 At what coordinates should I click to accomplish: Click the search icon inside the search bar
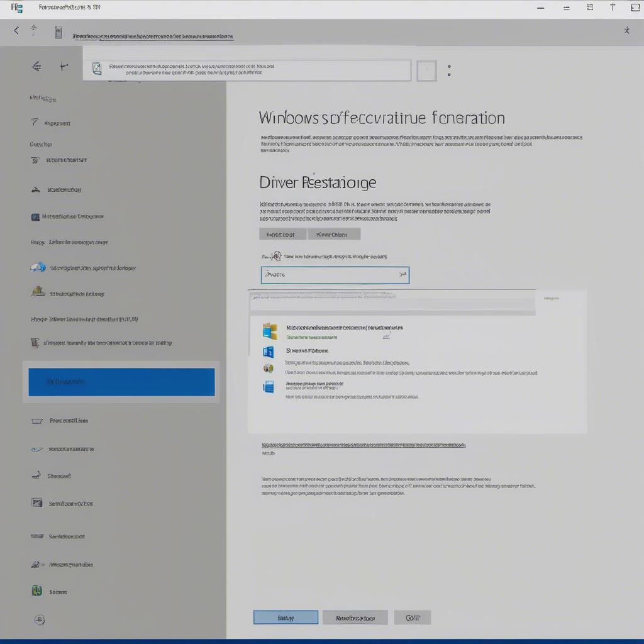97,69
